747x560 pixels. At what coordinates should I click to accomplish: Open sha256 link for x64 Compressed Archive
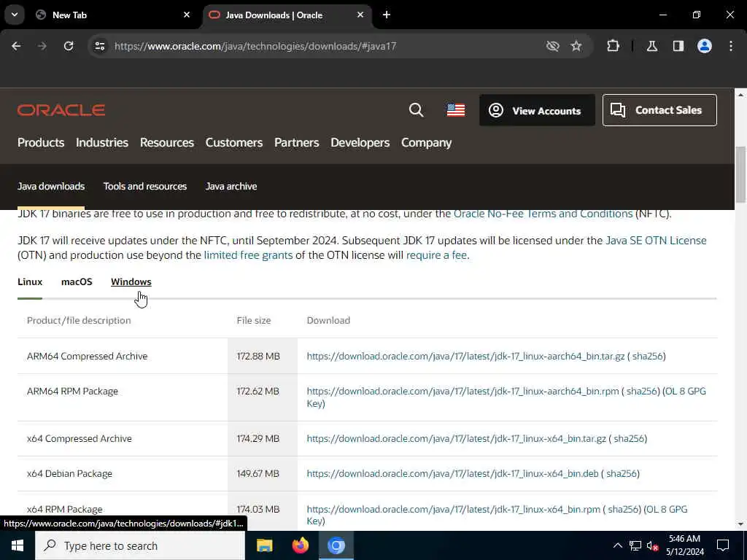click(629, 438)
